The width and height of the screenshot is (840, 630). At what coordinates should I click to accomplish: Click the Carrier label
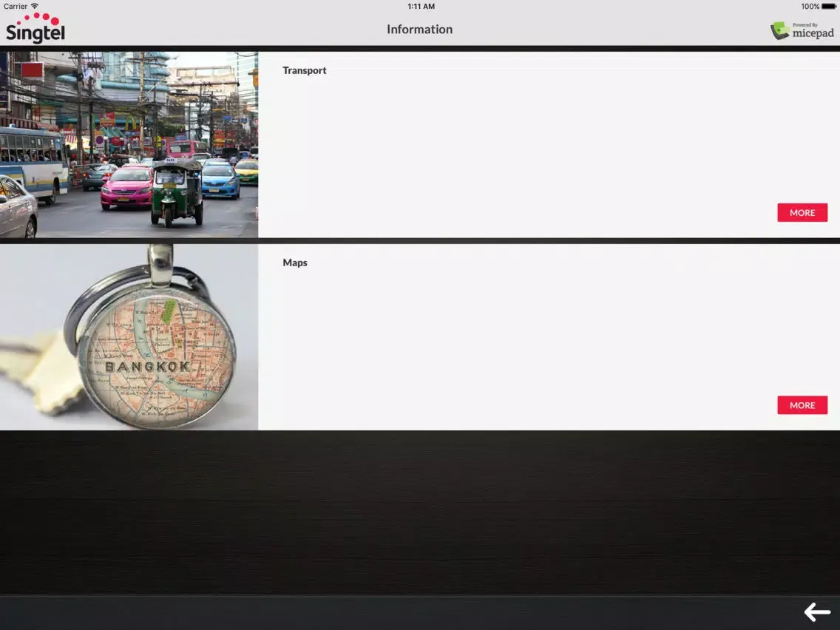click(16, 7)
